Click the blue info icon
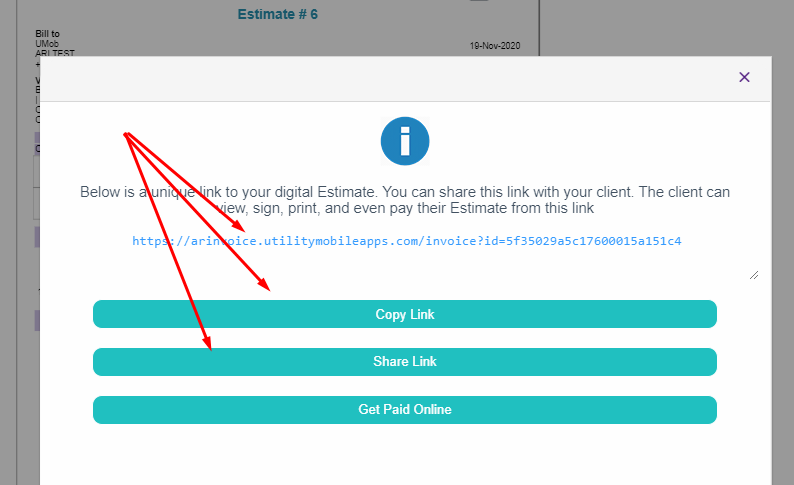 pos(405,141)
